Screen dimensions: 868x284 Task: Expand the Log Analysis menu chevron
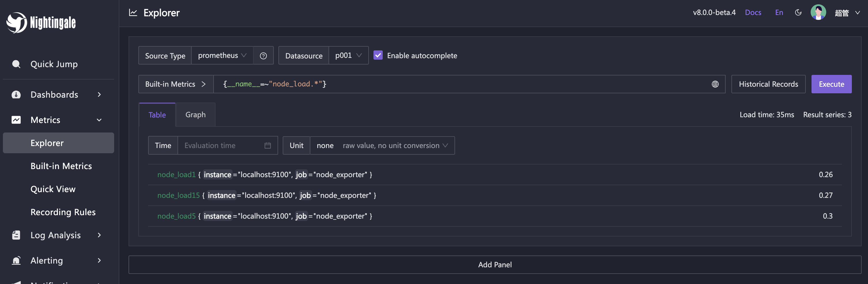[99, 235]
